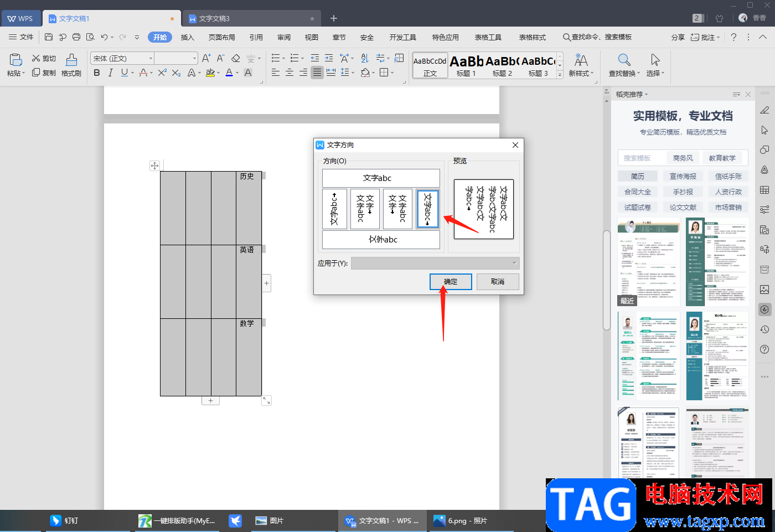Click the Cut scissors icon
775x532 pixels.
[x=36, y=58]
